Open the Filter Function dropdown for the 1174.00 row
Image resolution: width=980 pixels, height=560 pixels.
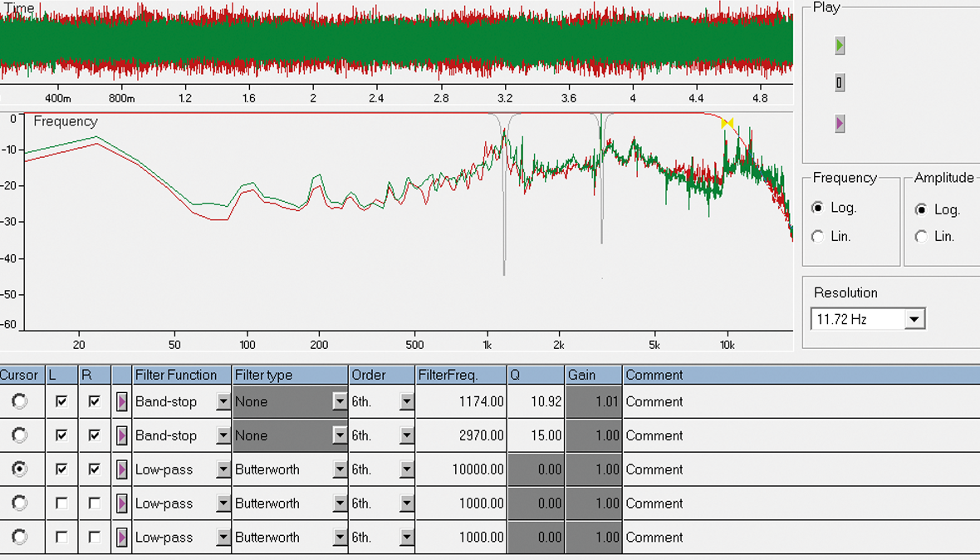pyautogui.click(x=223, y=402)
